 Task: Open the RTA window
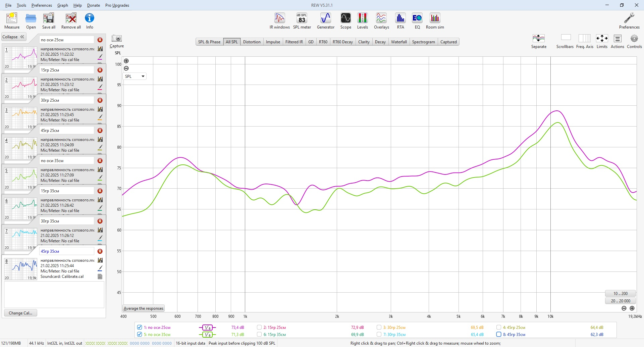(x=400, y=21)
